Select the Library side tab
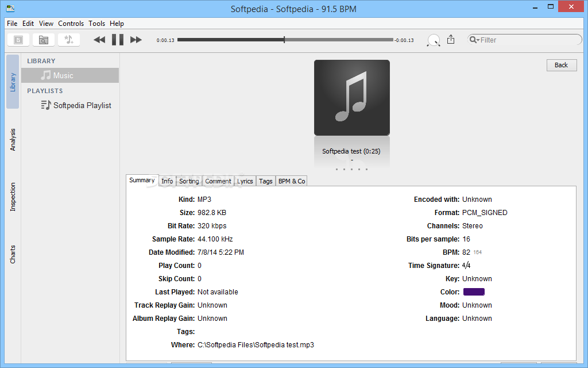Screen dimensions: 588x368 (13, 82)
